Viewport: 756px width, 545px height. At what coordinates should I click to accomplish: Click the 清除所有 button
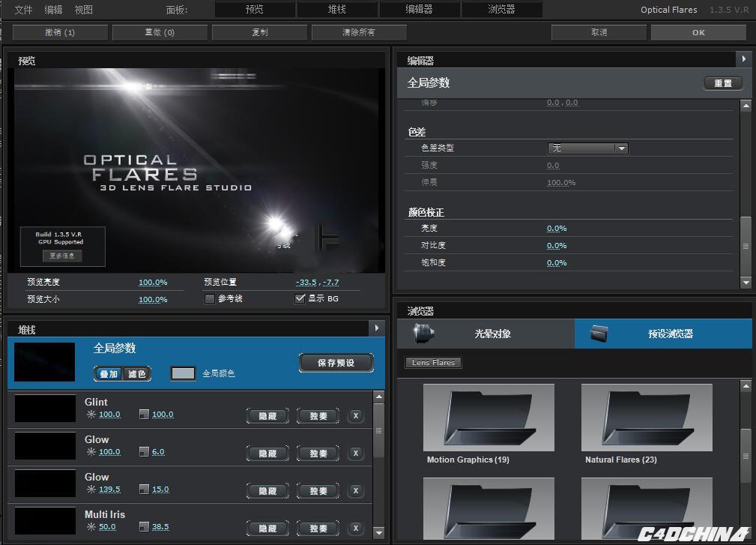359,32
